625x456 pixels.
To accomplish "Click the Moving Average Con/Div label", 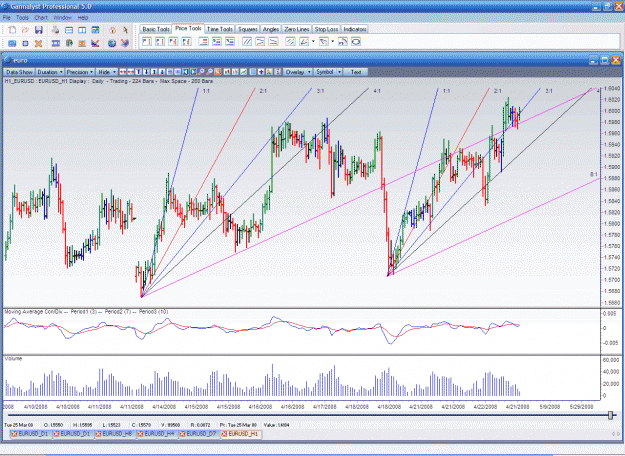I will tap(33, 312).
